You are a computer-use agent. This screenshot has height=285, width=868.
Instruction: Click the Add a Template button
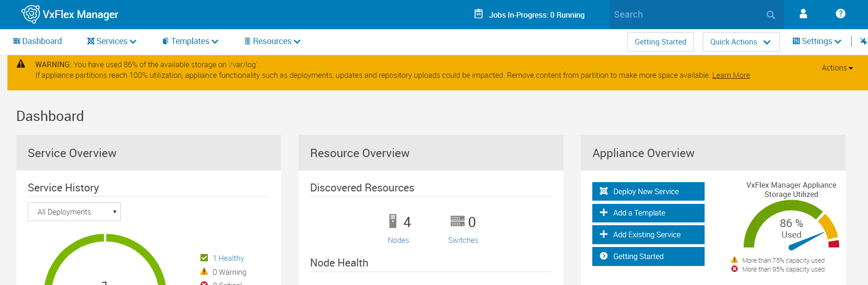648,213
